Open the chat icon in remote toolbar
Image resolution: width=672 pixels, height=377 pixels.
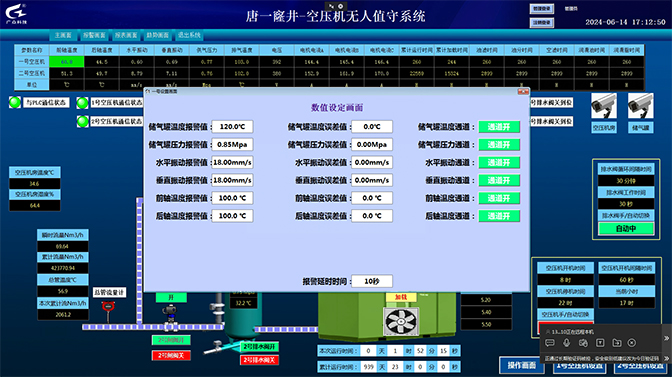550,343
